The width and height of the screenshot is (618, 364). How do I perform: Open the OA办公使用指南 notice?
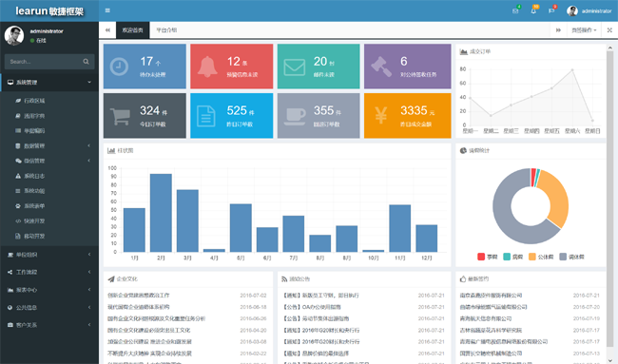pos(312,307)
